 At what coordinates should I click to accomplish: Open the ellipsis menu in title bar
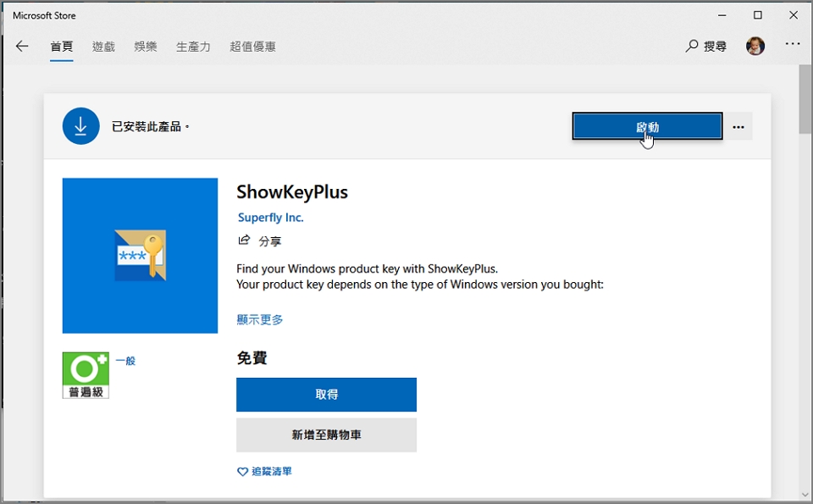[793, 43]
